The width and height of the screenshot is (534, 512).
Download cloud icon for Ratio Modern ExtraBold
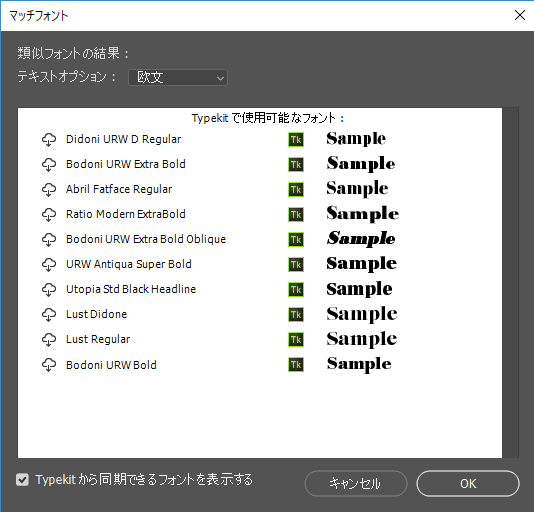[49, 215]
